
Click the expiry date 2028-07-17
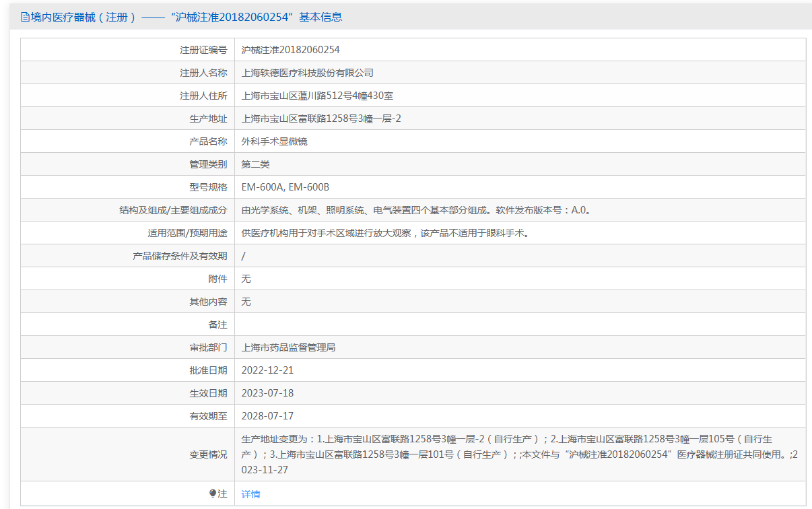pos(267,416)
